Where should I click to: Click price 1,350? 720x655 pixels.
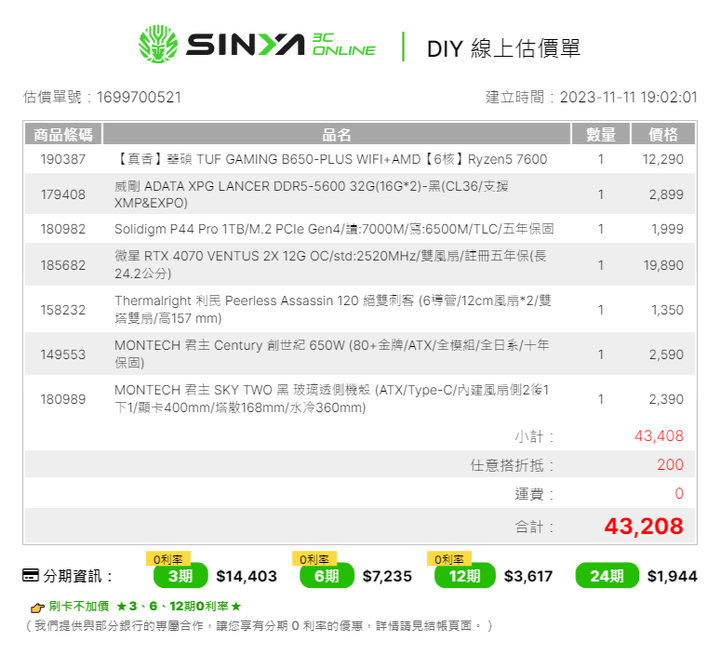(x=668, y=310)
